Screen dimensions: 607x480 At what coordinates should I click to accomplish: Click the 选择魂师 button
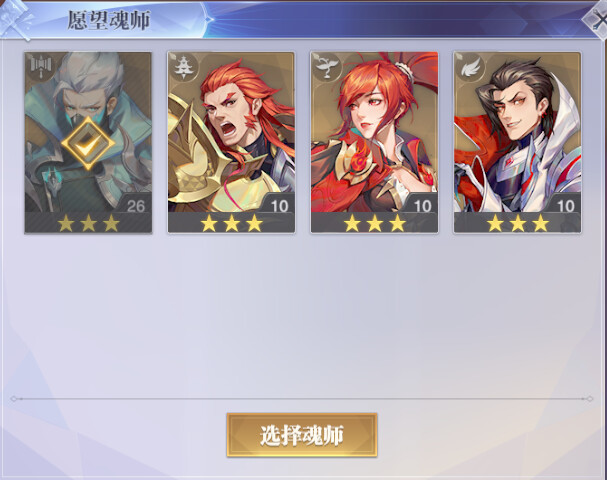point(302,435)
